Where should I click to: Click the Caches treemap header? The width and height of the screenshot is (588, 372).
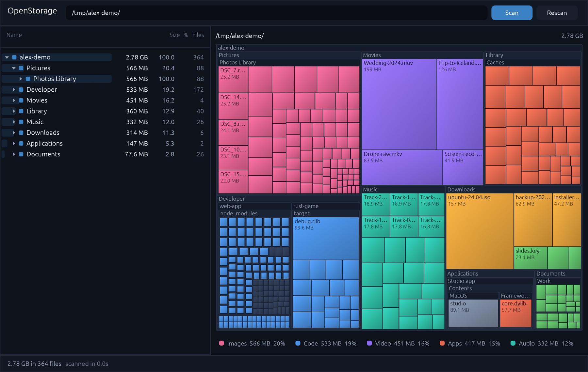[x=533, y=63]
